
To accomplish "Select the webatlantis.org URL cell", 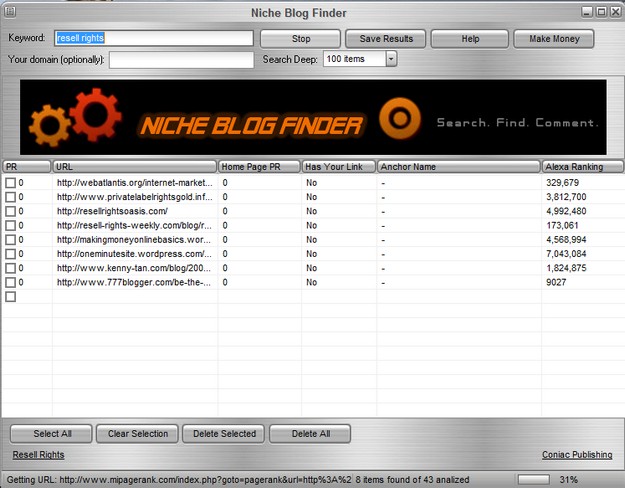I will [135, 183].
